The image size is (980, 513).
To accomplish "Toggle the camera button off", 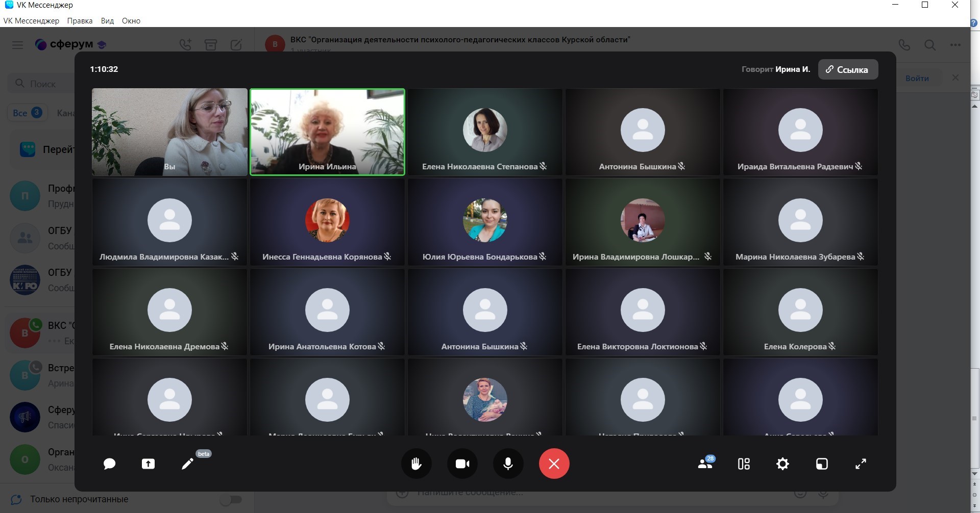I will [462, 464].
